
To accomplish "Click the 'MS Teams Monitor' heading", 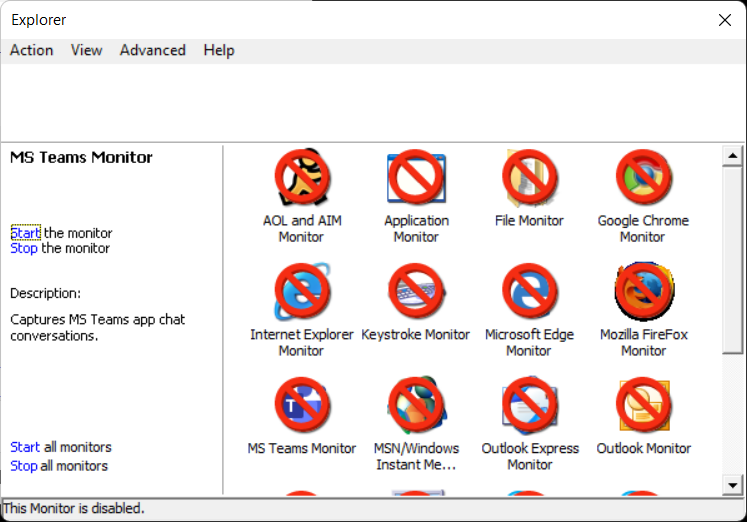I will [81, 157].
